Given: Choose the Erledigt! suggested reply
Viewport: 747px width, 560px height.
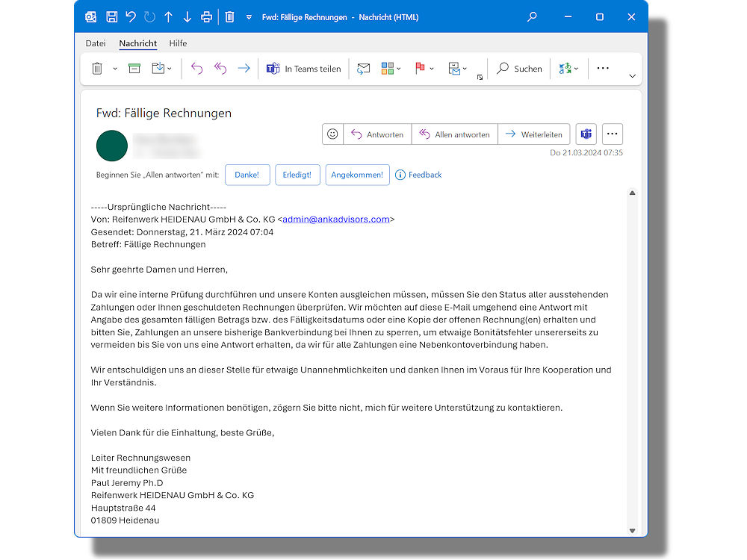Looking at the screenshot, I should (297, 175).
